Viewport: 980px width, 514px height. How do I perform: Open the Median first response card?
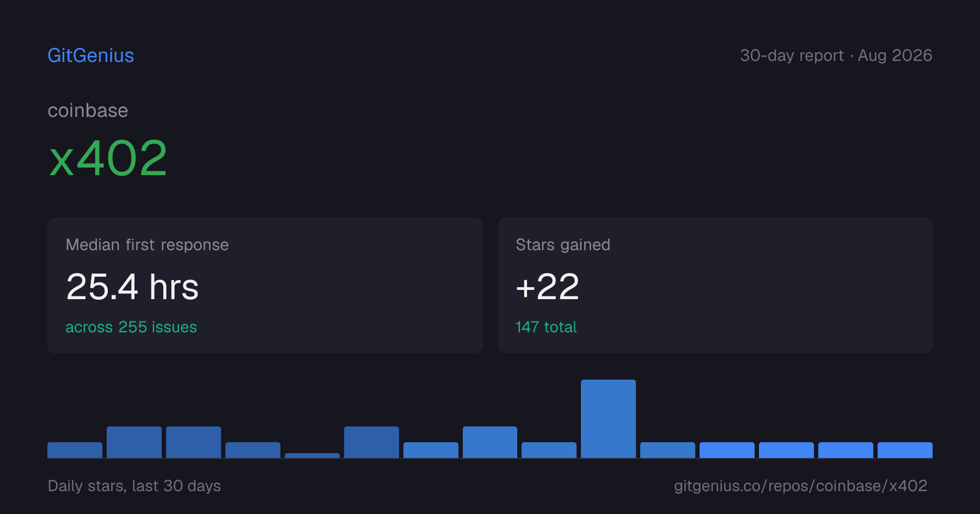click(265, 286)
